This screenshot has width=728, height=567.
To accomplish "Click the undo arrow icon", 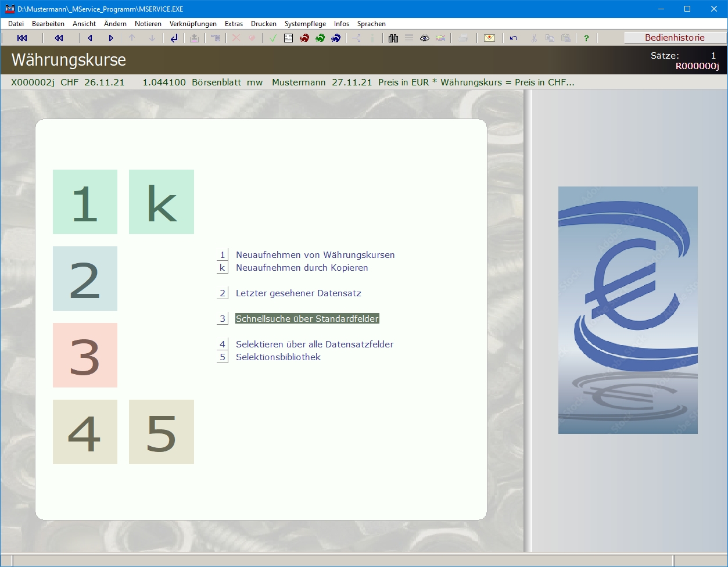I will [514, 38].
